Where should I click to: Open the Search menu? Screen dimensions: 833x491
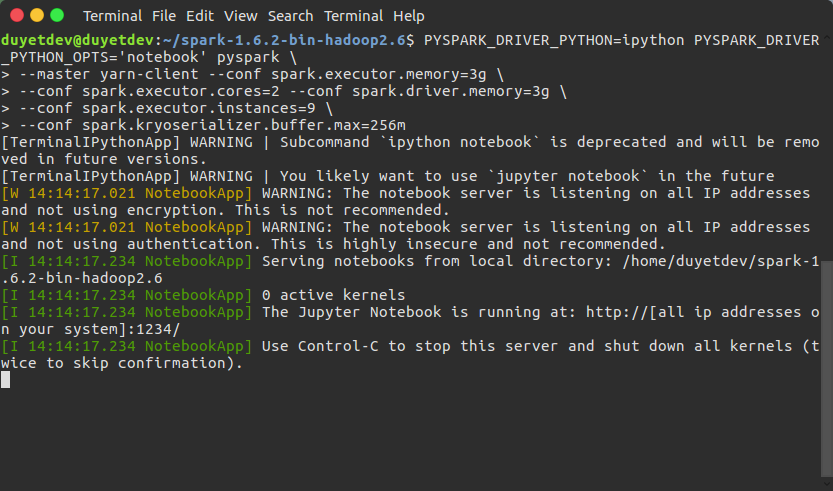tap(291, 16)
